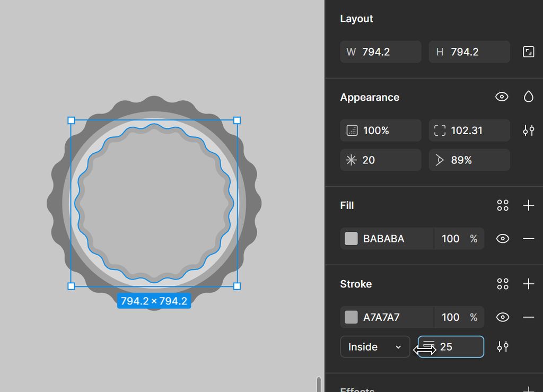
Task: Open advanced stroke settings icon
Action: 503,347
